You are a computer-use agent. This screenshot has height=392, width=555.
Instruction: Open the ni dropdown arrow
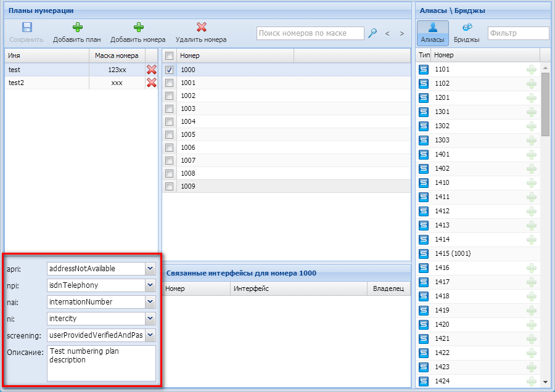[x=150, y=319]
